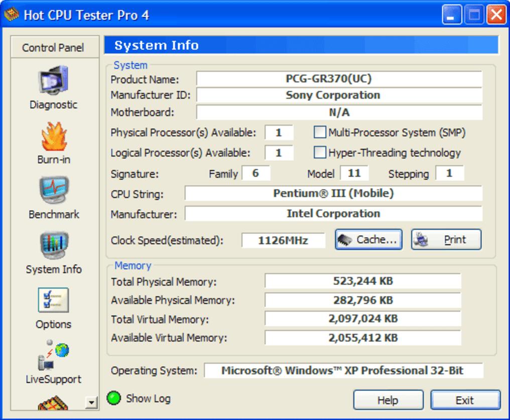Launch LiveSupport from the sidebar

(54, 355)
